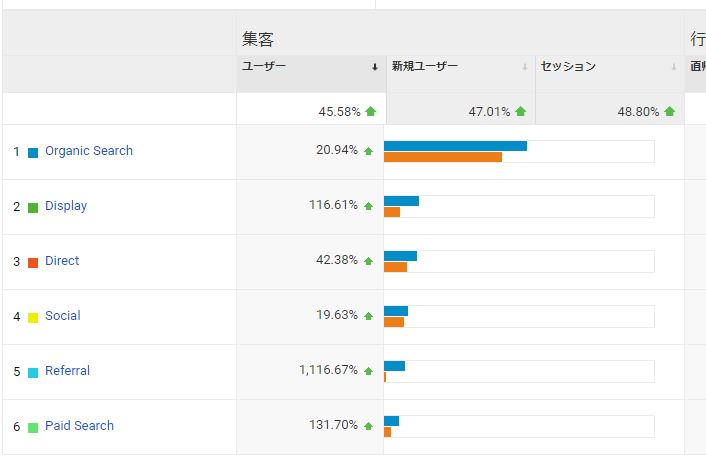Click the green up arrow beside 47.01%
This screenshot has height=462, width=706.
coord(520,112)
